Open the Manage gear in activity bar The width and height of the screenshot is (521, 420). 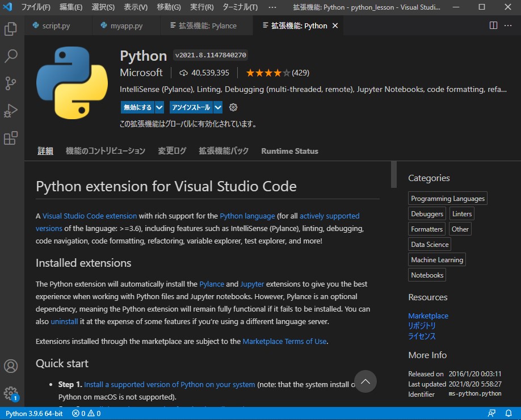[11, 393]
